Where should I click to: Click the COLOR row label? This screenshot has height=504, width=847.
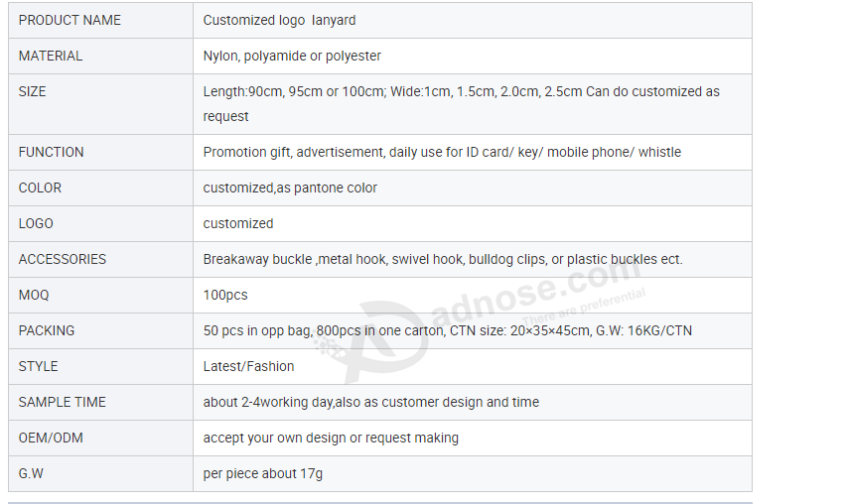(x=40, y=188)
